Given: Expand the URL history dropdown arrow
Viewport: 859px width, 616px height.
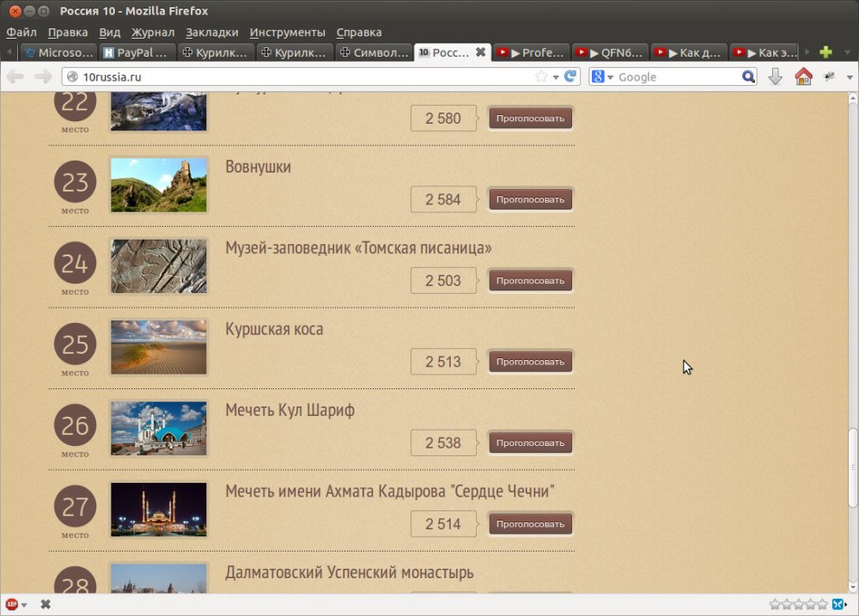Looking at the screenshot, I should click(556, 76).
